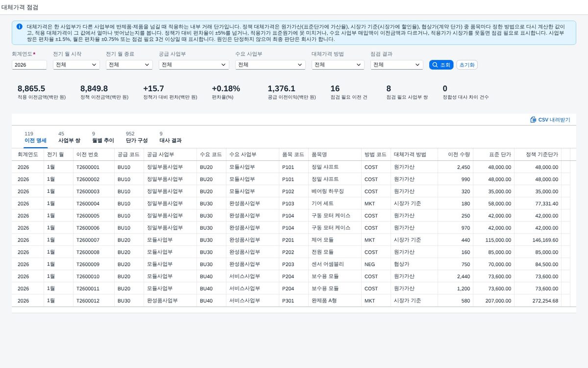The width and height of the screenshot is (588, 368).
Task: Select transfer number T2600001 cell
Action: pos(94,167)
